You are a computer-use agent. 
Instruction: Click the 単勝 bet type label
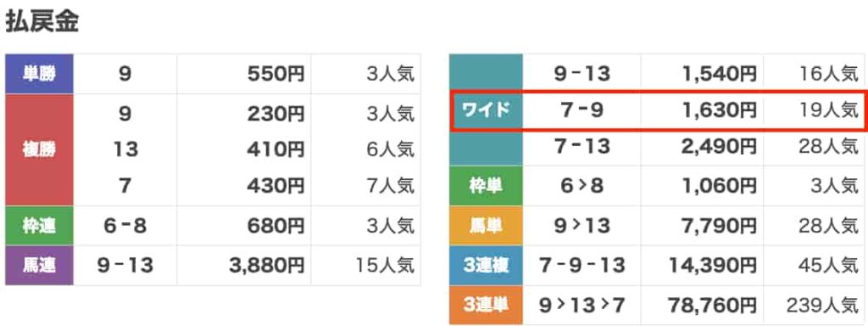tap(39, 74)
